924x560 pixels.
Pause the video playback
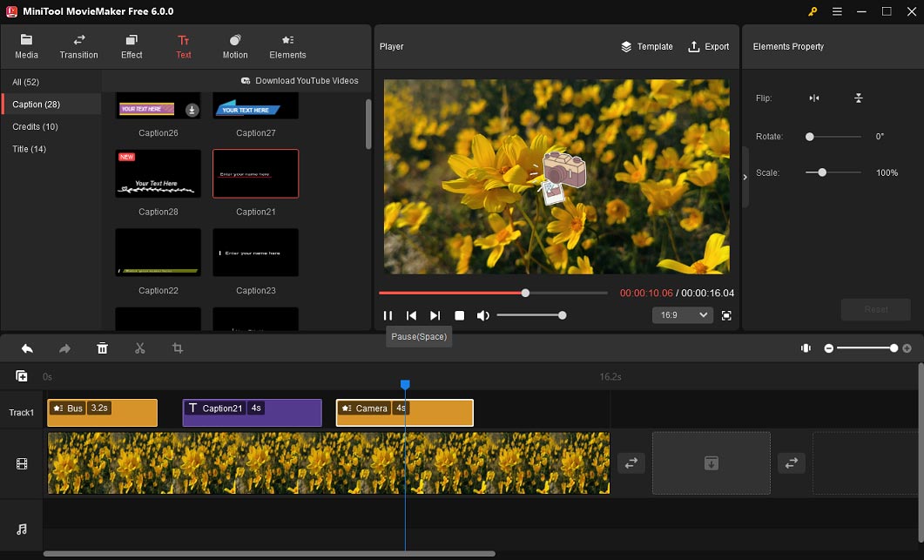[388, 315]
